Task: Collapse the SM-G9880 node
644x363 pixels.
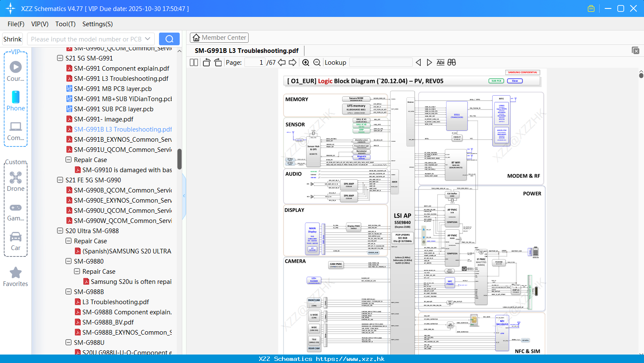Action: pyautogui.click(x=69, y=261)
